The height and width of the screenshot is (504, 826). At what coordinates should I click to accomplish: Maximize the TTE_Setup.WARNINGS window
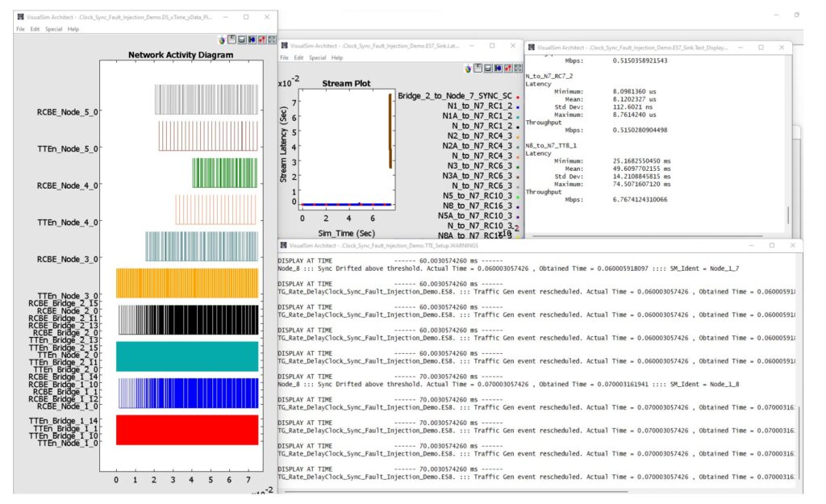tap(771, 245)
